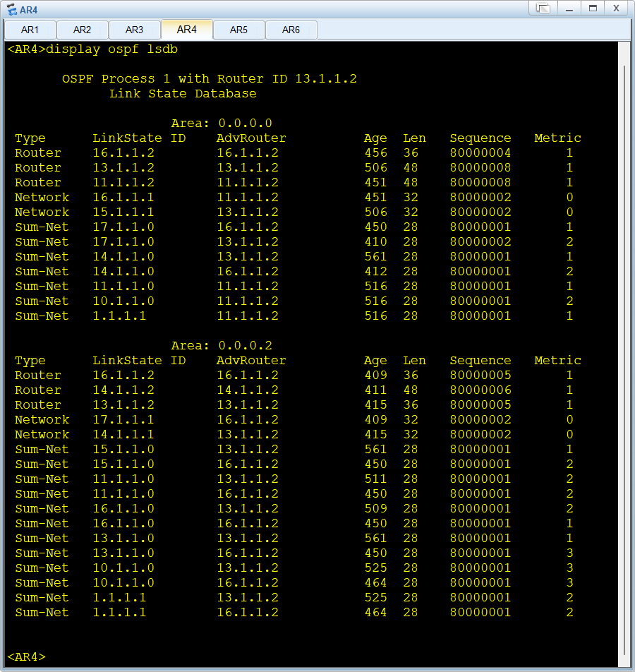Click Router LinkState ID 14.1.1.2
The height and width of the screenshot is (672, 635).
(123, 390)
